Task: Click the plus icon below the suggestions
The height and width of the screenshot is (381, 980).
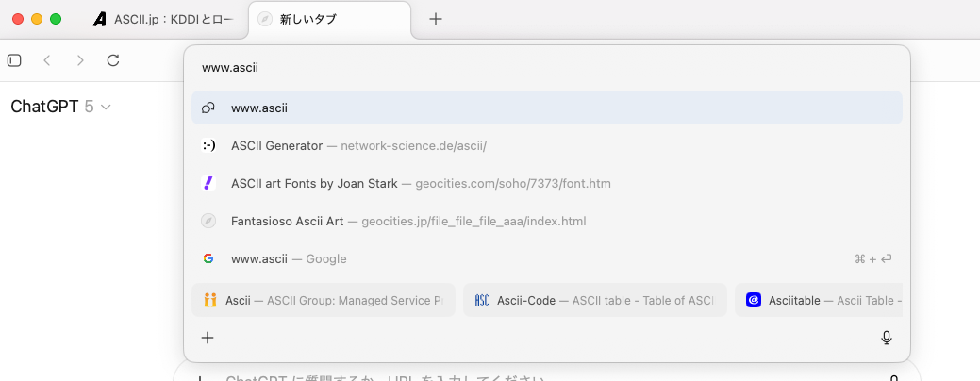Action: 208,338
